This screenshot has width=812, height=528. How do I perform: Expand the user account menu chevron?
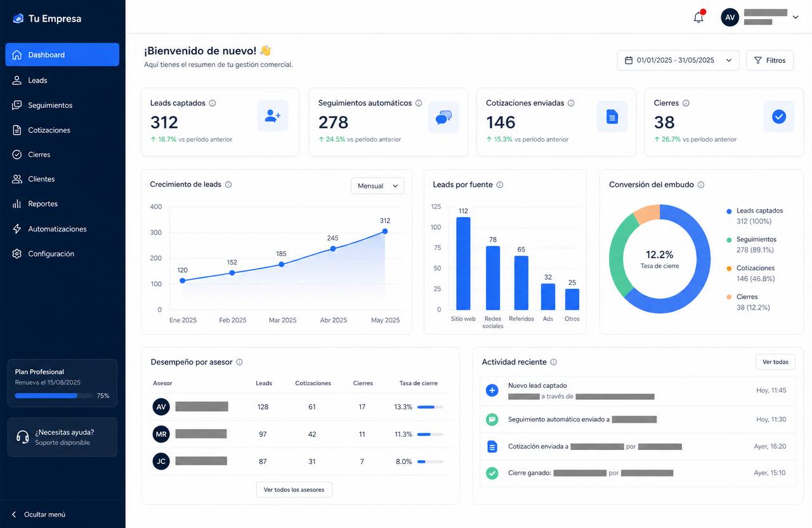796,17
